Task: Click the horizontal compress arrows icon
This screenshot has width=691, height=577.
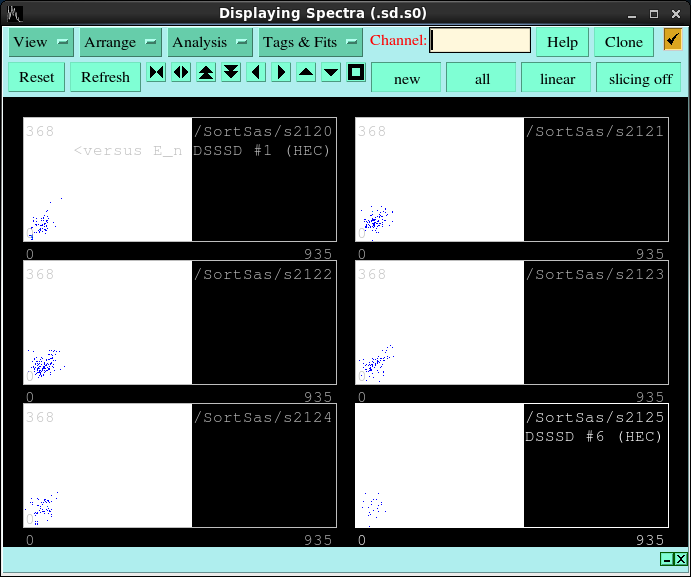Action: click(x=156, y=72)
